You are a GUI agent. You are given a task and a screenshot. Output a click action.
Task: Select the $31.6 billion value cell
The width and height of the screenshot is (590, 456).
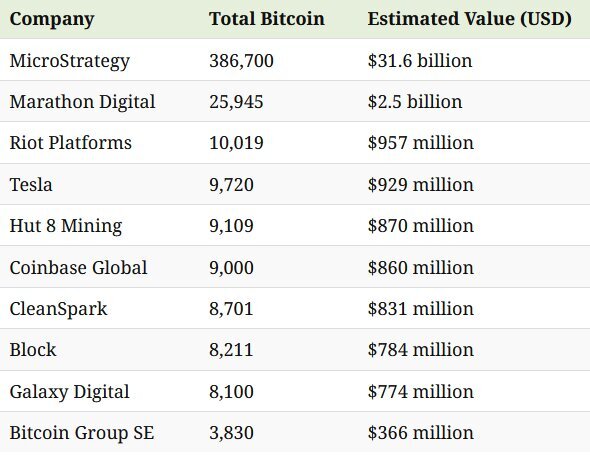pos(420,61)
